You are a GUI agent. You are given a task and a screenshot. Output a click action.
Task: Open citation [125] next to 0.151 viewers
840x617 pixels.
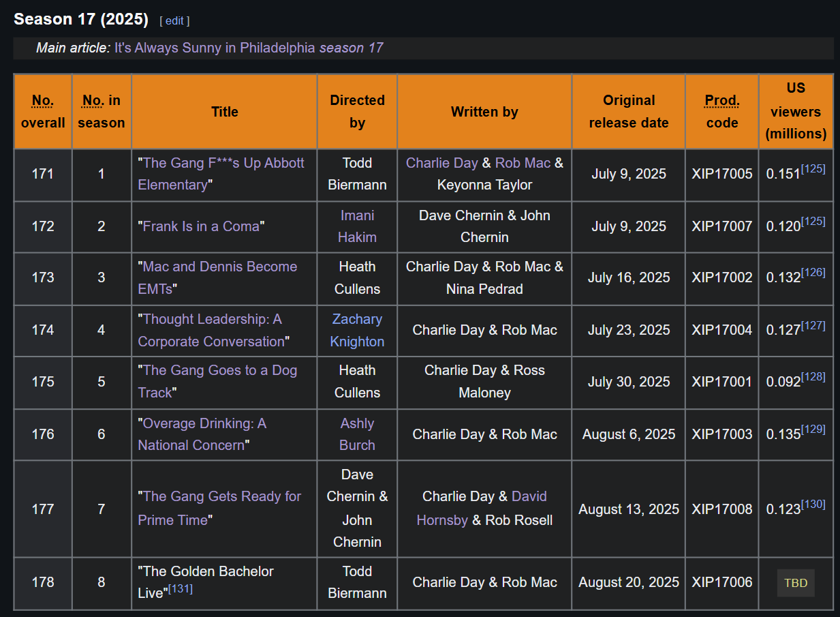click(x=813, y=168)
